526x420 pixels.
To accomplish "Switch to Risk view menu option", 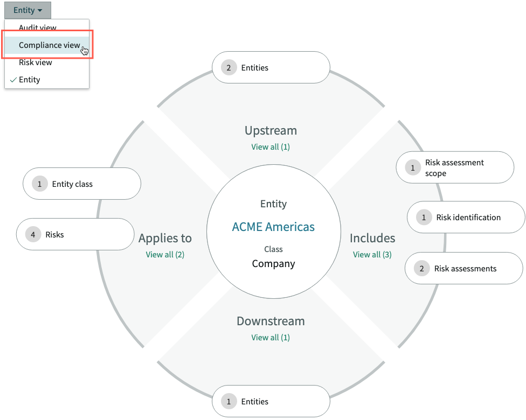I will [x=47, y=62].
